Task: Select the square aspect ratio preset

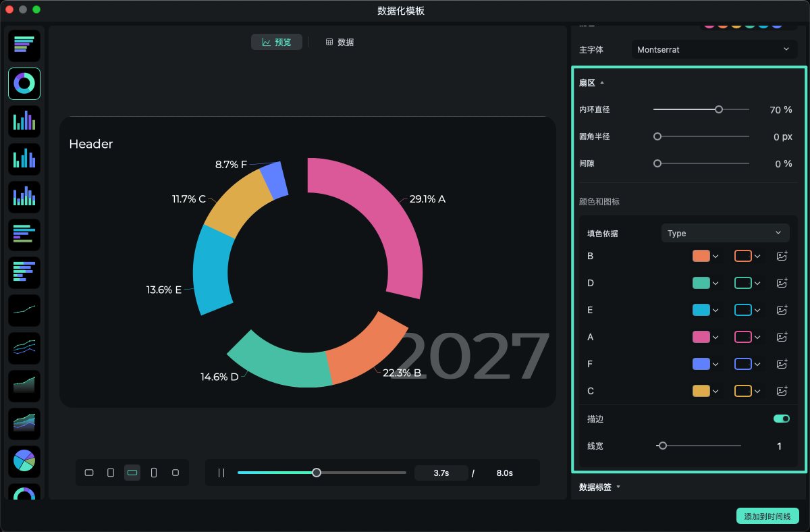Action: point(175,473)
